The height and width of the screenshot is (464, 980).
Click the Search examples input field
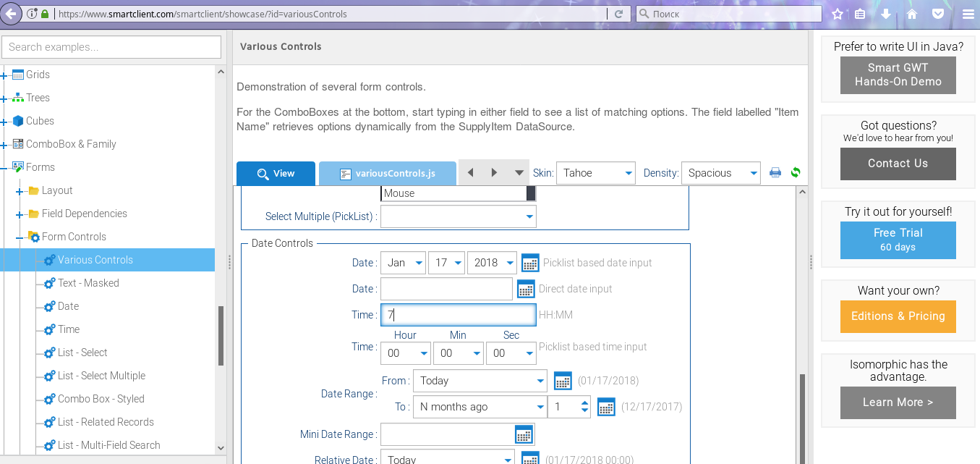(x=111, y=47)
